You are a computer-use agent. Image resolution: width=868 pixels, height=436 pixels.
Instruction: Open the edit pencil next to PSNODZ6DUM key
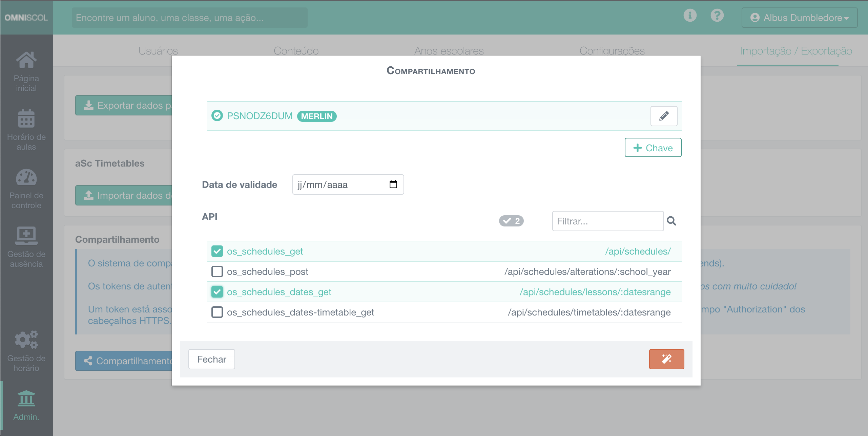tap(664, 116)
